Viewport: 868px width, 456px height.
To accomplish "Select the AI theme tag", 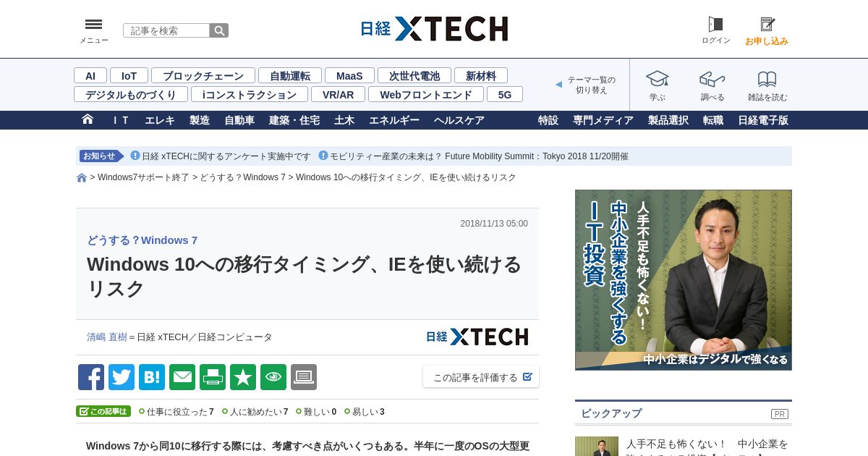I will click(90, 75).
